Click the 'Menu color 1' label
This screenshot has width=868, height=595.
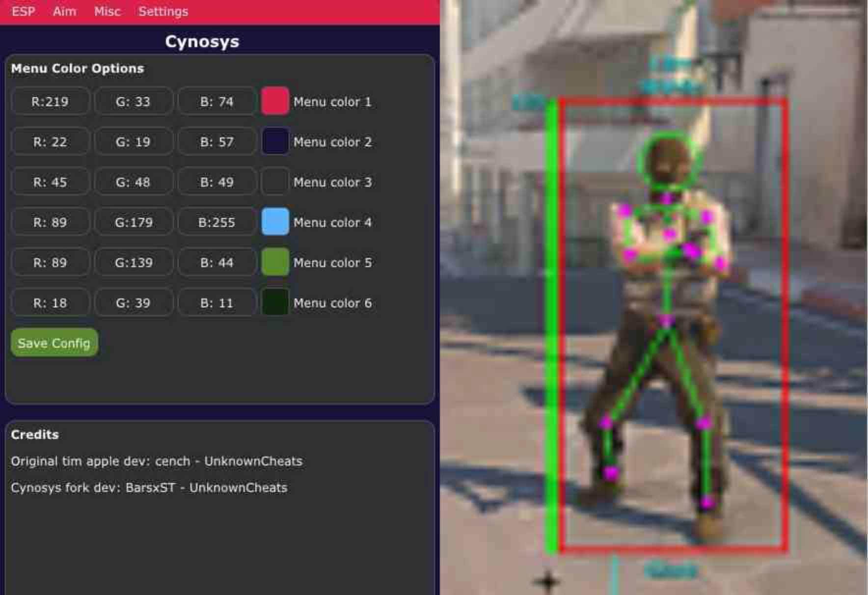tap(332, 102)
